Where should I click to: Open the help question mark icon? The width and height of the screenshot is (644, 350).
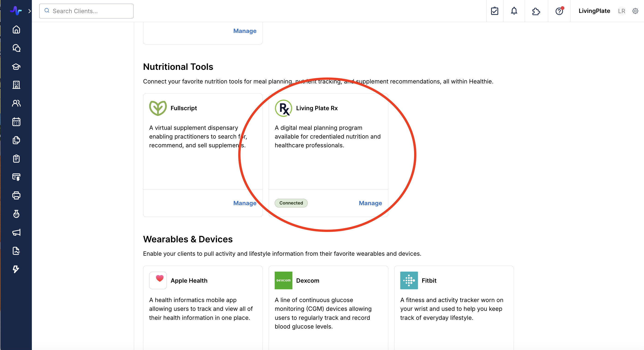coord(559,11)
